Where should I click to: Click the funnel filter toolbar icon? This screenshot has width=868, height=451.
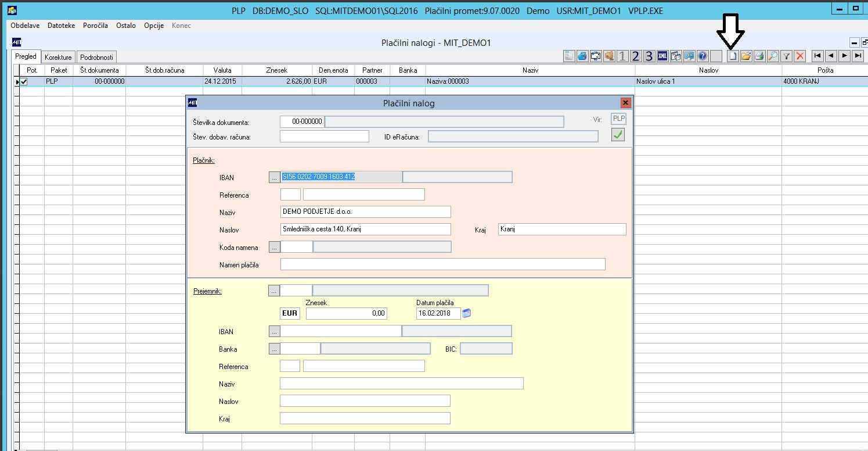click(x=786, y=56)
